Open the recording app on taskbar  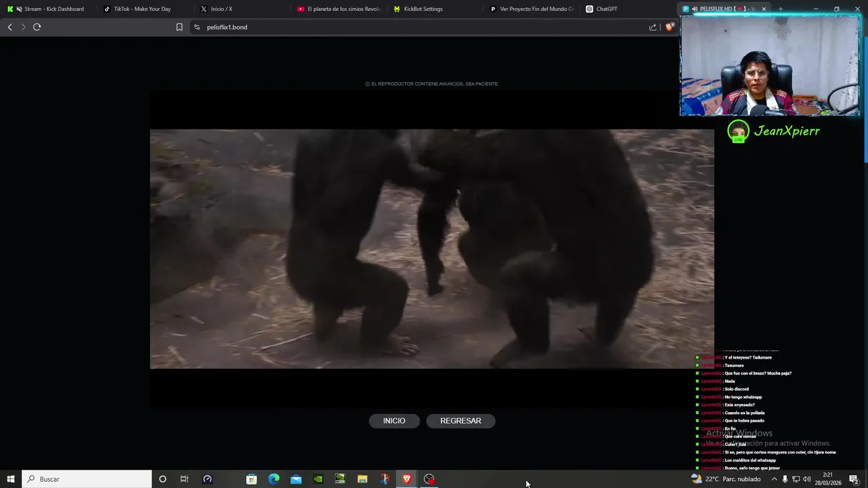pyautogui.click(x=429, y=479)
